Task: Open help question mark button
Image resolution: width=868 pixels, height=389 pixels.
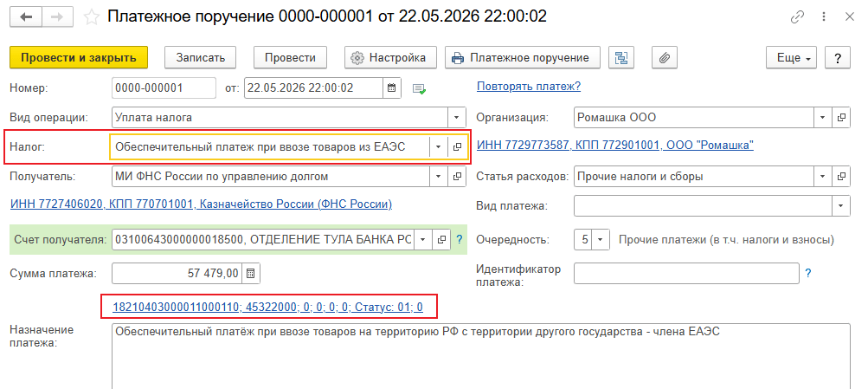Action: coord(838,58)
